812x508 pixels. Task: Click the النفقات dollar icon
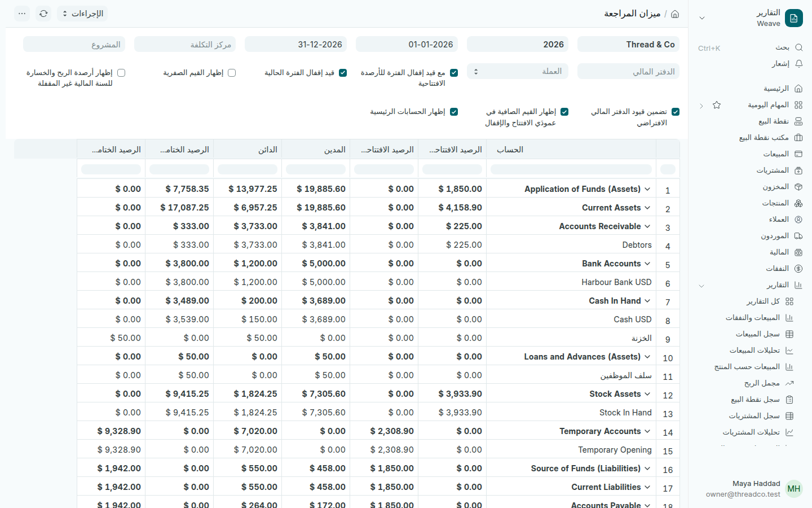[x=798, y=269]
